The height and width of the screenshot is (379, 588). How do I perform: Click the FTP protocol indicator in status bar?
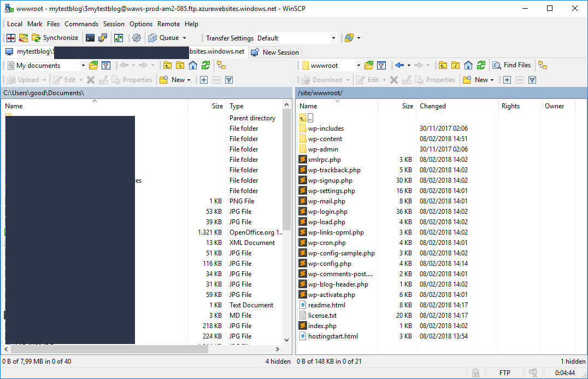pyautogui.click(x=504, y=372)
